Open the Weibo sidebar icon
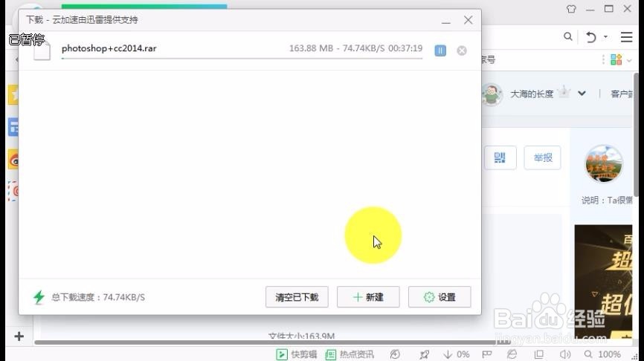This screenshot has width=644, height=361. coord(13,159)
